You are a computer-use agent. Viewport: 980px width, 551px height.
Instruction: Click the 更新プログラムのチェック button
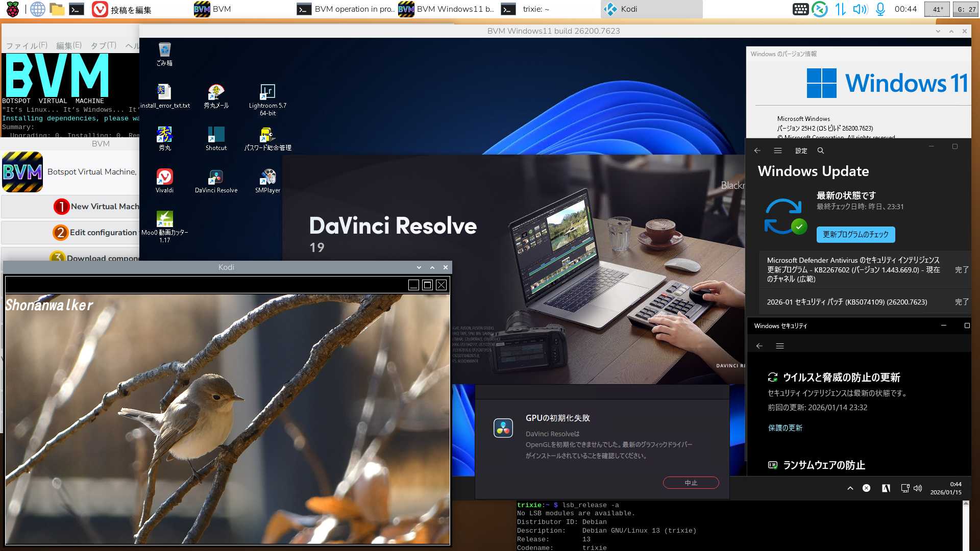pyautogui.click(x=855, y=234)
